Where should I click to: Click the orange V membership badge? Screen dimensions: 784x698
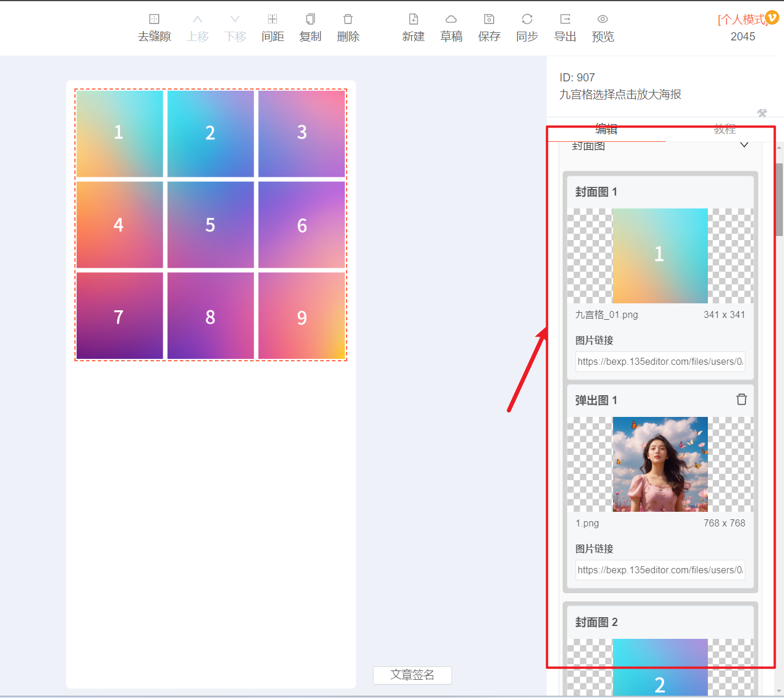tap(772, 18)
